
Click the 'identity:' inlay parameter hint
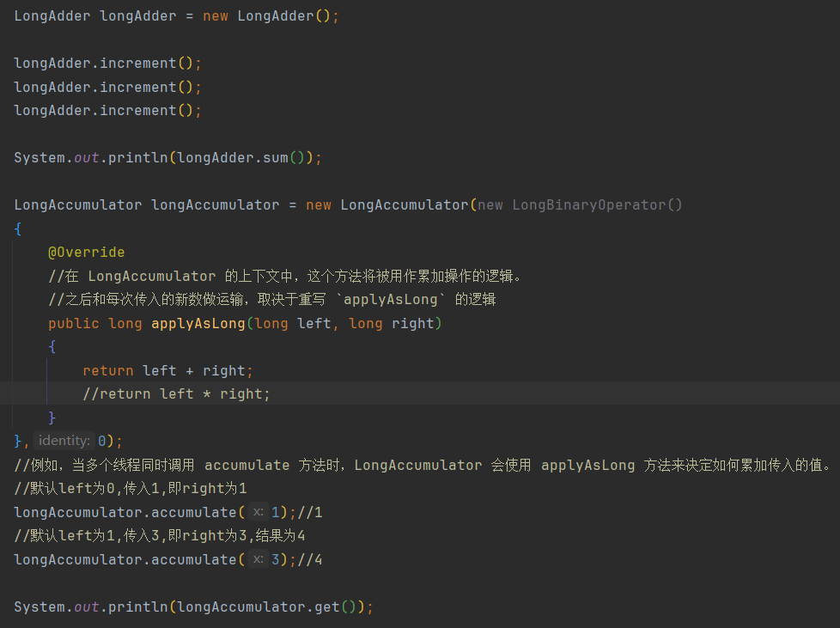[x=64, y=441]
